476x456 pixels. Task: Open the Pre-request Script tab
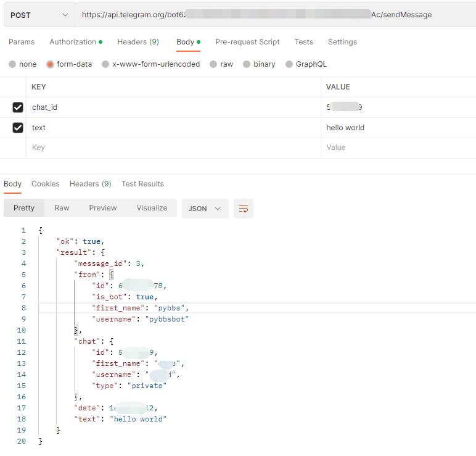tap(247, 42)
